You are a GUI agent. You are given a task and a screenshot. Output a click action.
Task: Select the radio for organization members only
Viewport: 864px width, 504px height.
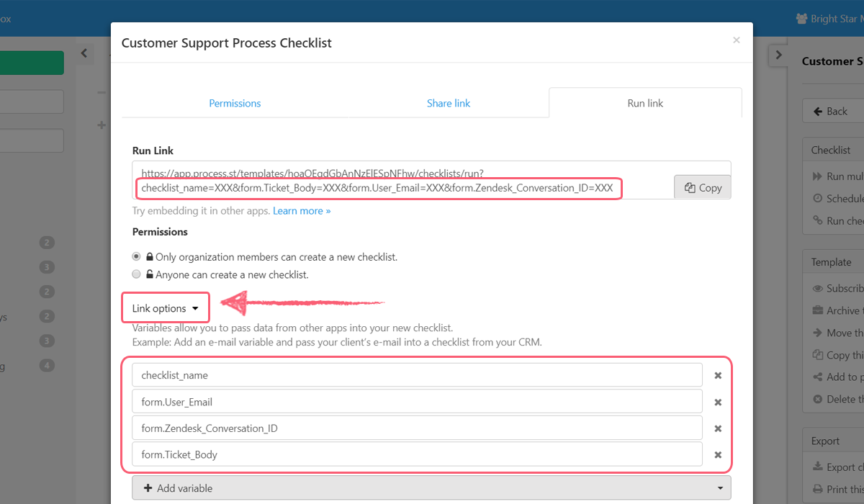pos(136,256)
